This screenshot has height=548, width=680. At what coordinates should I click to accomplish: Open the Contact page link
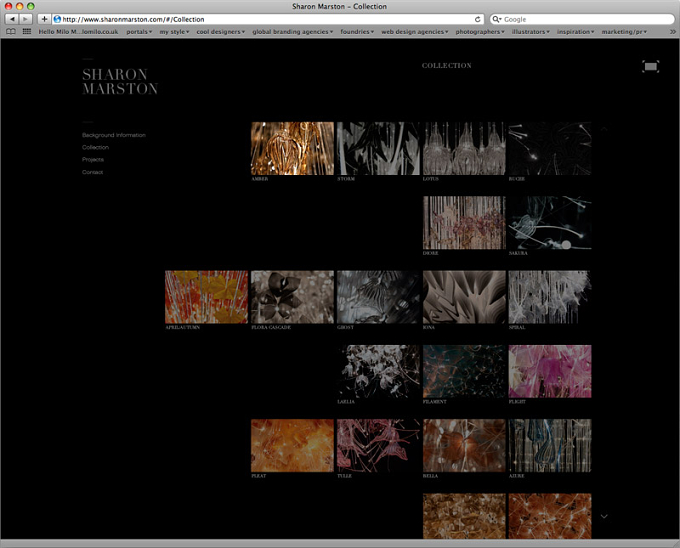[x=92, y=172]
